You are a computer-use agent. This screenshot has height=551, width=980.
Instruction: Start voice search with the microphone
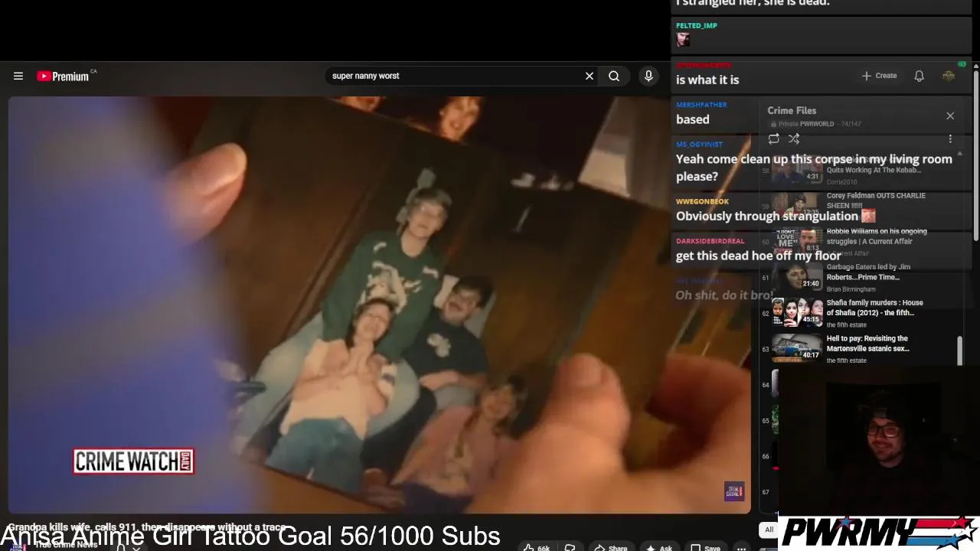648,76
